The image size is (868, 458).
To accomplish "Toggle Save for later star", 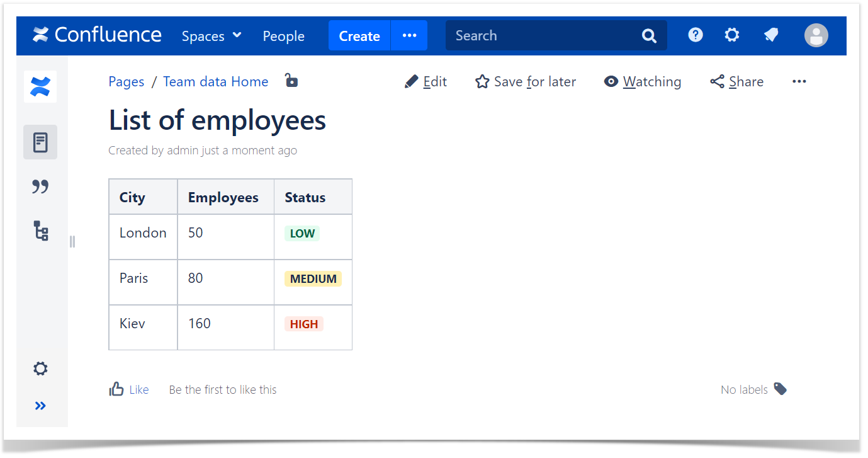I will click(526, 82).
